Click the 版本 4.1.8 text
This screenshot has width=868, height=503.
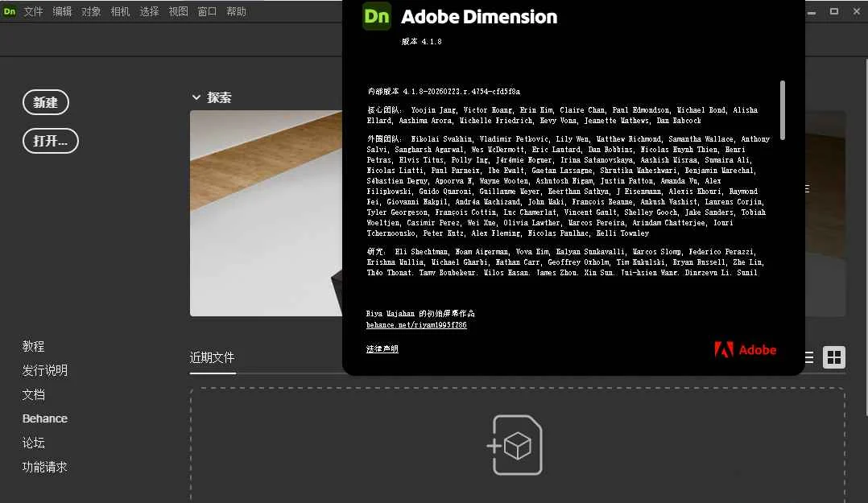(x=421, y=42)
